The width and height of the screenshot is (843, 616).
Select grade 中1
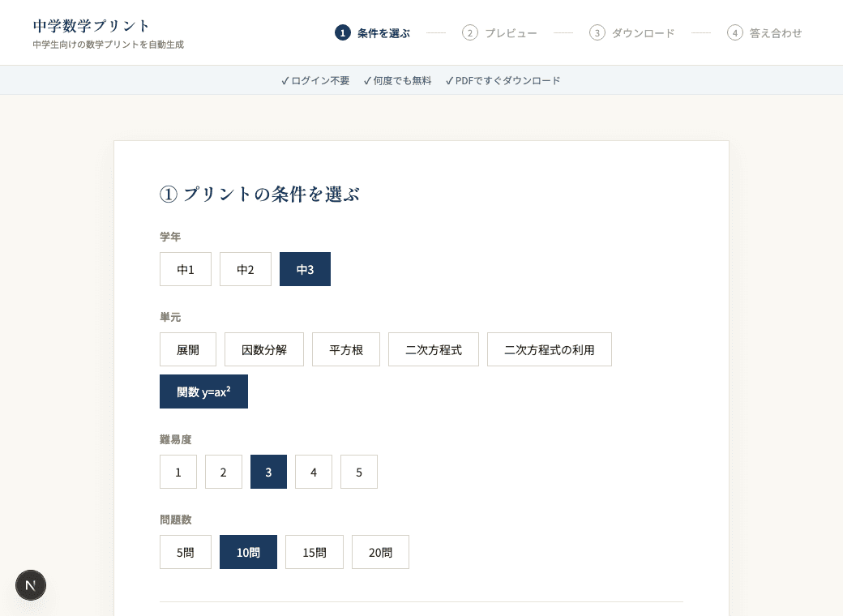[x=186, y=269]
